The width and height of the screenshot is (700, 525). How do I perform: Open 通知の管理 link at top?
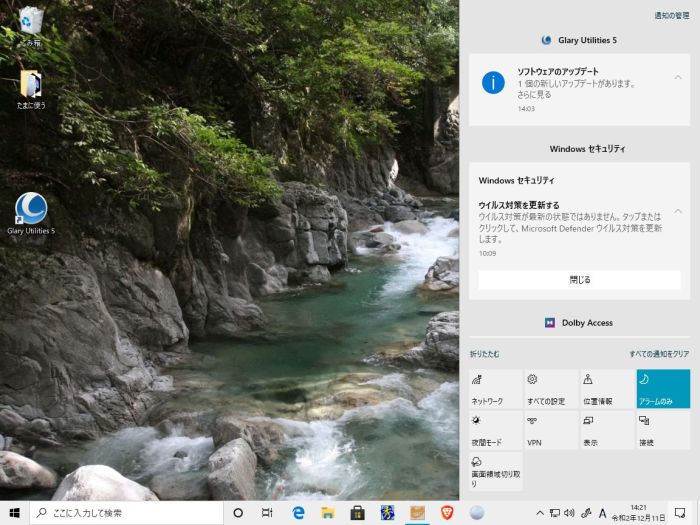[x=672, y=16]
